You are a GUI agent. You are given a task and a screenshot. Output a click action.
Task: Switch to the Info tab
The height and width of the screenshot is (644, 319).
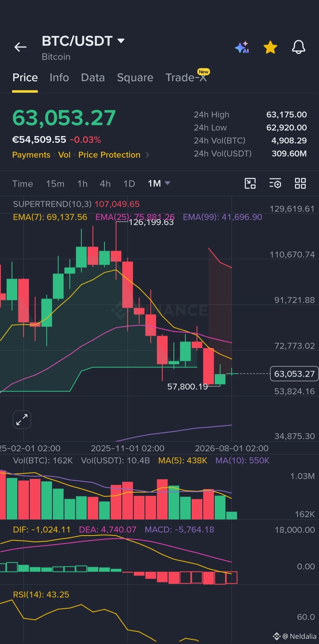click(x=59, y=78)
